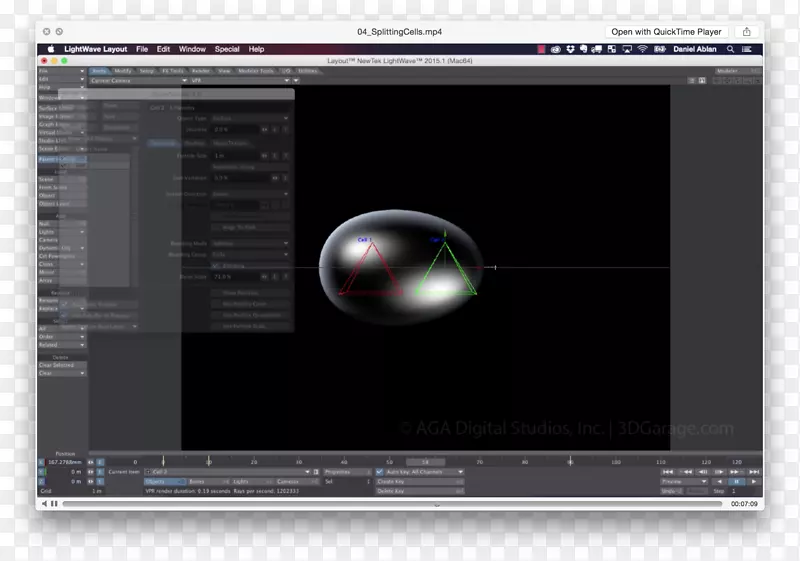Viewport: 800px width, 561px height.
Task: Click the X position value field
Action: point(64,462)
